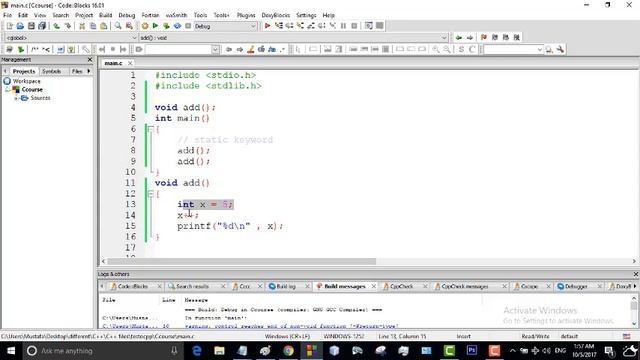Undo the last edit
The width and height of the screenshot is (640, 360).
tap(57, 26)
